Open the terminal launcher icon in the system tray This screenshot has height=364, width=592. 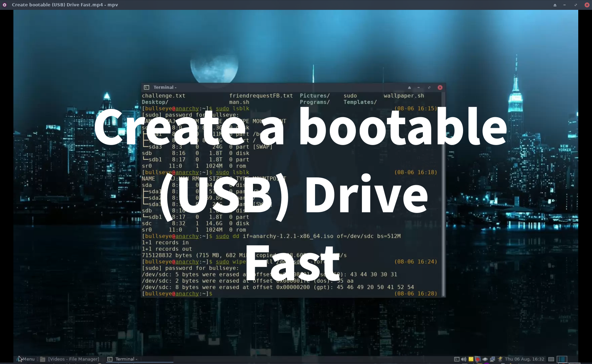point(456,359)
